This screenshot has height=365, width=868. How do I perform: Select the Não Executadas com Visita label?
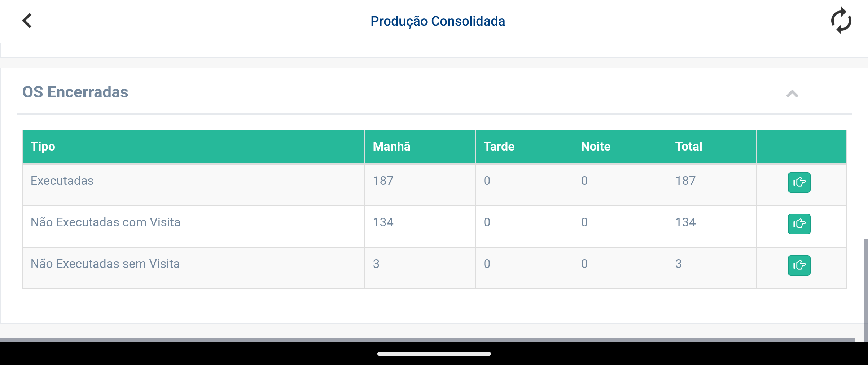coord(105,222)
